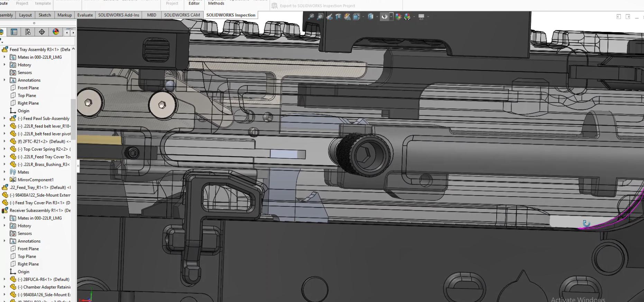This screenshot has width=644, height=302.
Task: Click the Zoom to Fit icon
Action: (x=311, y=17)
